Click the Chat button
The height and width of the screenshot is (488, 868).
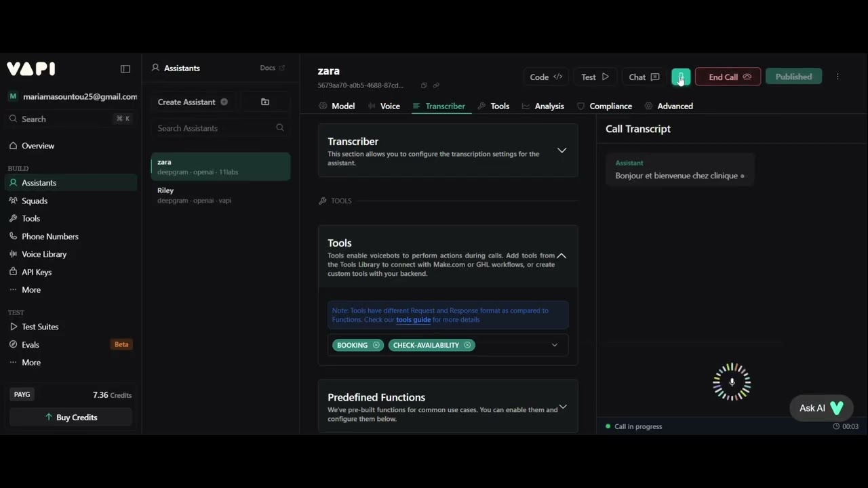(x=644, y=77)
